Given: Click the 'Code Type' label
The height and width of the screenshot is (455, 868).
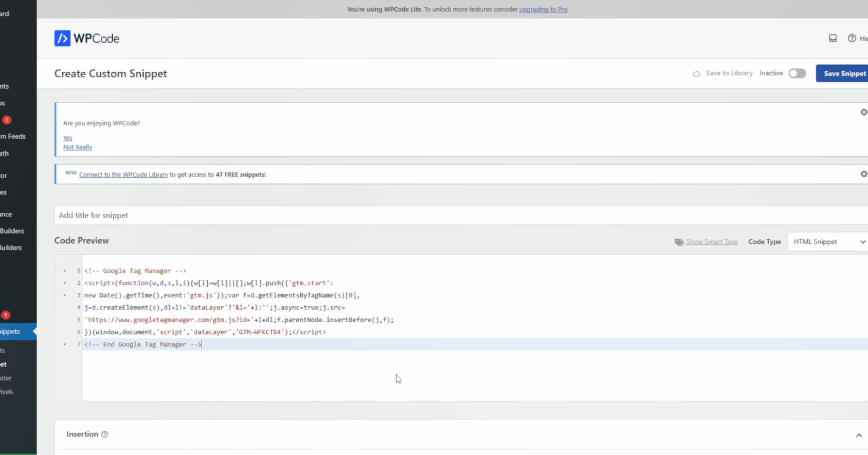Looking at the screenshot, I should click(764, 242).
